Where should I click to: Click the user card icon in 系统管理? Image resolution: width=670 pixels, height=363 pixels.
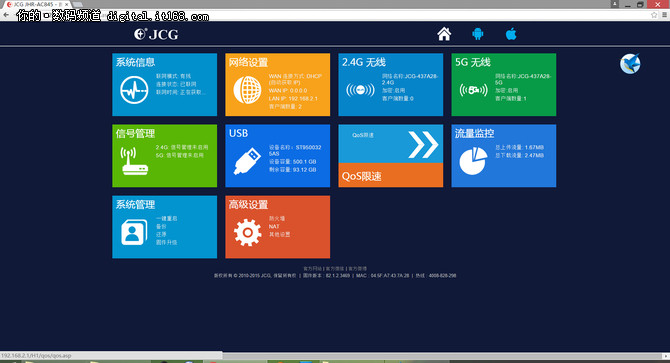pos(134,232)
